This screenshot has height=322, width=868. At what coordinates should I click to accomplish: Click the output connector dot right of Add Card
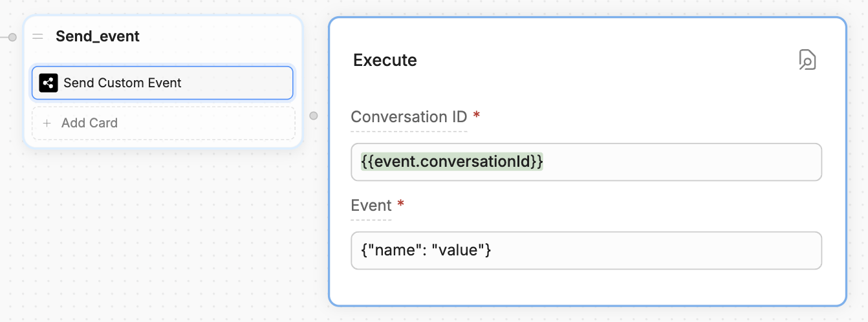coord(314,116)
